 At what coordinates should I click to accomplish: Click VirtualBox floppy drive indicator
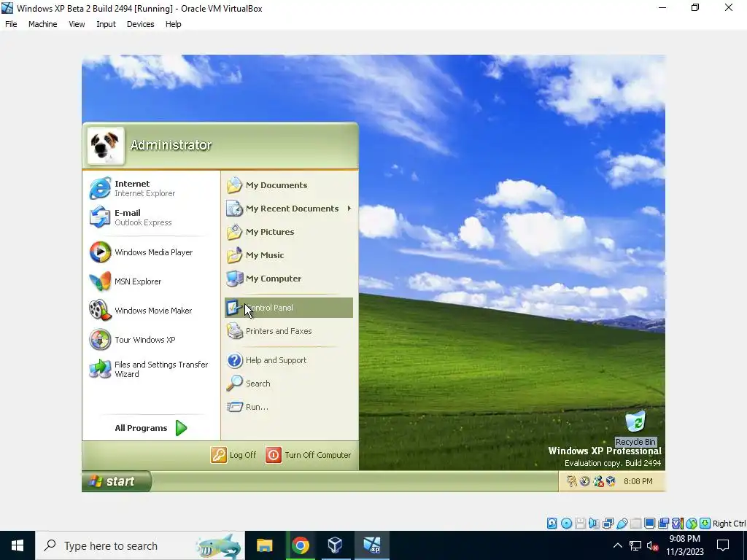(x=580, y=524)
